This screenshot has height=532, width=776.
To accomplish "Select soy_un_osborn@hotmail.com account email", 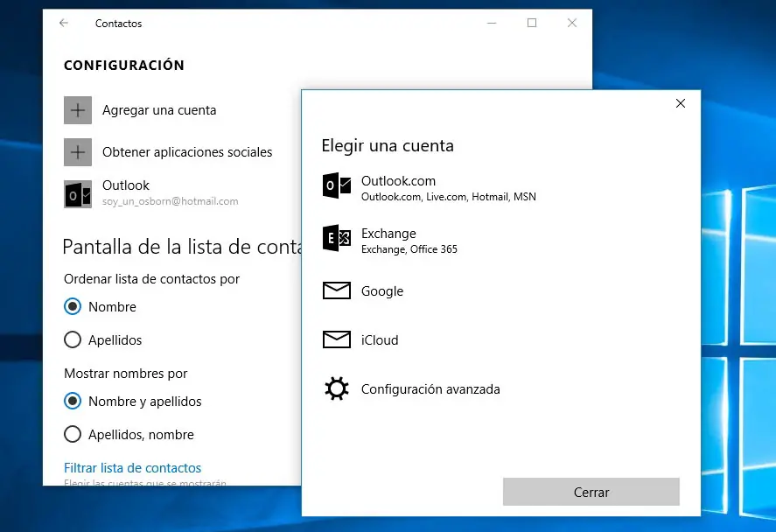I will pos(171,201).
